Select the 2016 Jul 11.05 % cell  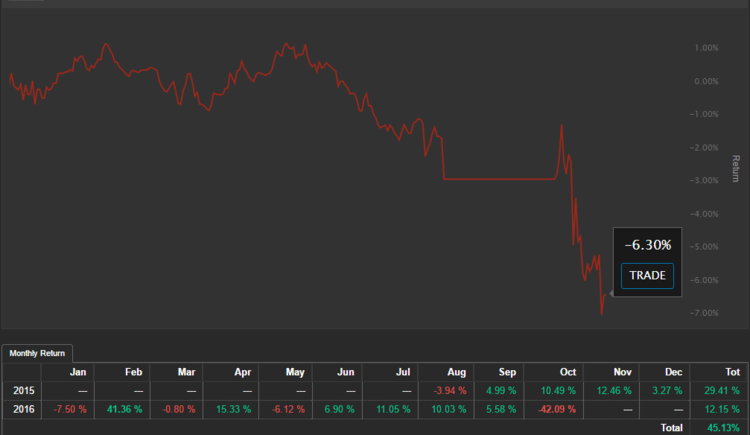(390, 410)
